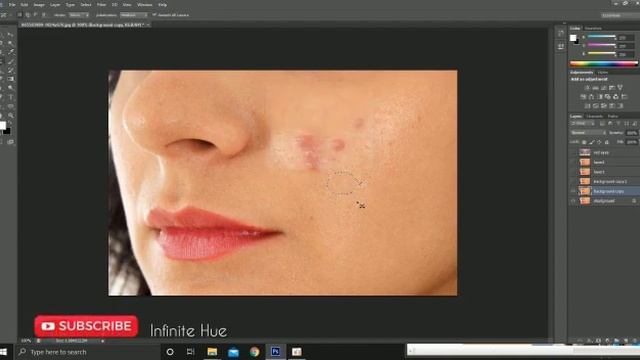
Task: Delete layer trash icon
Action: pos(635,341)
